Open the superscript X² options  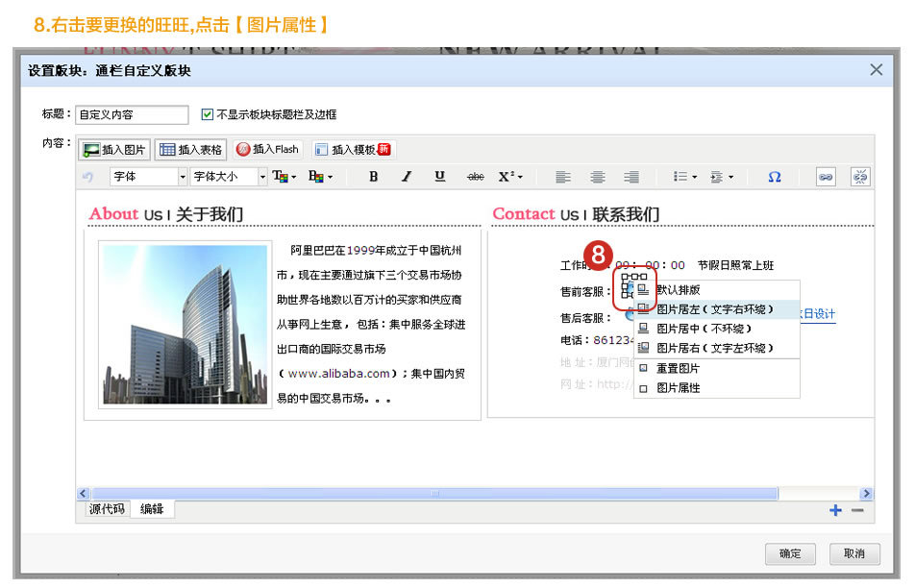510,177
